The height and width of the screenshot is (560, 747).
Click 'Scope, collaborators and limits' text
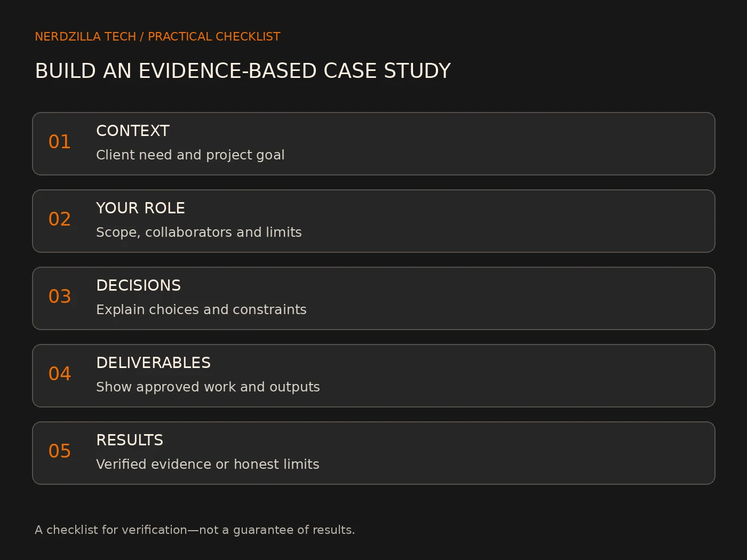point(198,233)
